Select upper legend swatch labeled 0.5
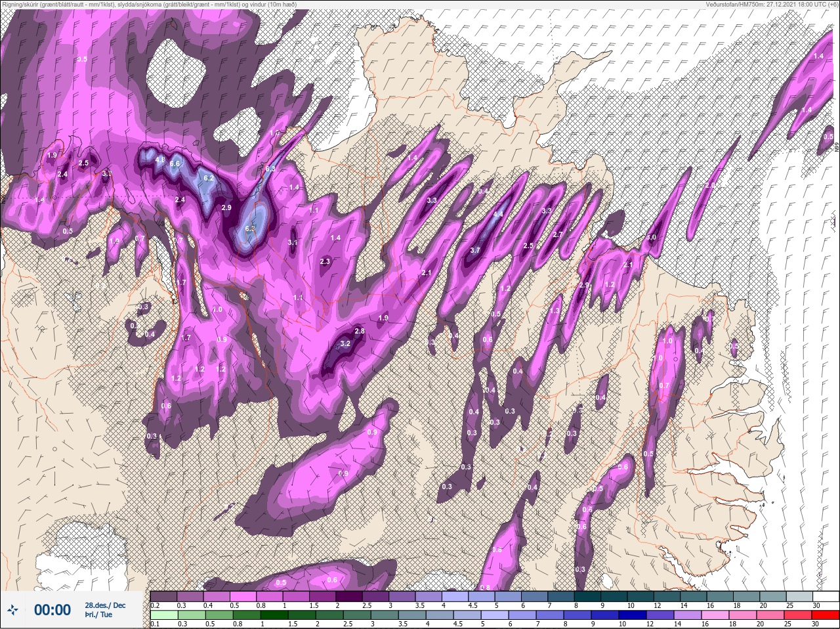Image resolution: width=840 pixels, height=629 pixels. (244, 596)
